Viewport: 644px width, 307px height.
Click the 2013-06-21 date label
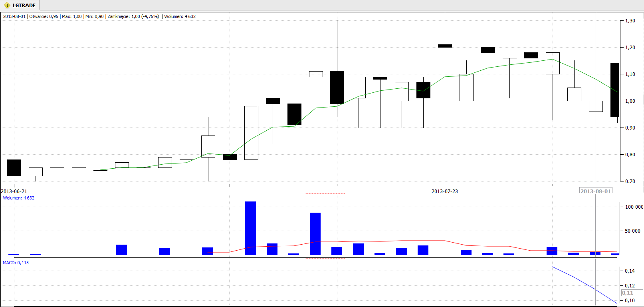(14, 191)
